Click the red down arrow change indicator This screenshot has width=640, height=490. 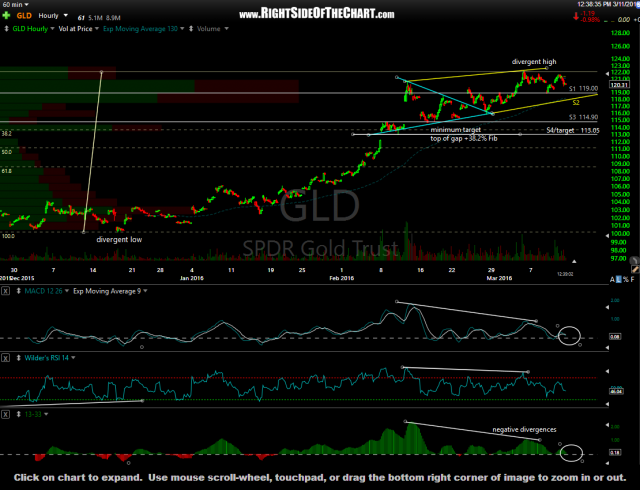[x=576, y=16]
